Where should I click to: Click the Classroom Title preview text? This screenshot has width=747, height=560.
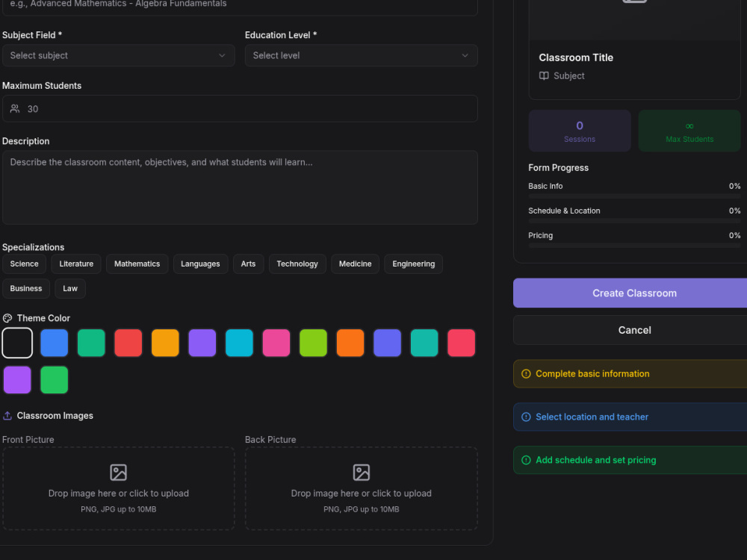point(576,57)
